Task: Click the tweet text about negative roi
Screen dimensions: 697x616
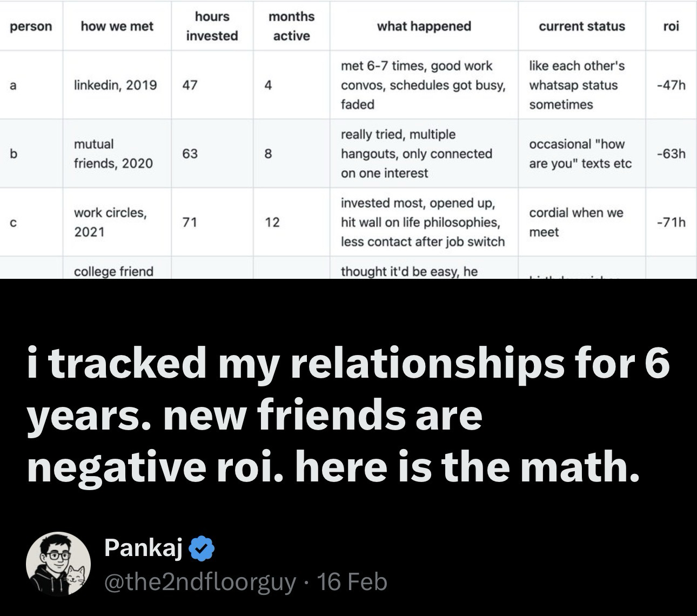Action: (x=348, y=415)
